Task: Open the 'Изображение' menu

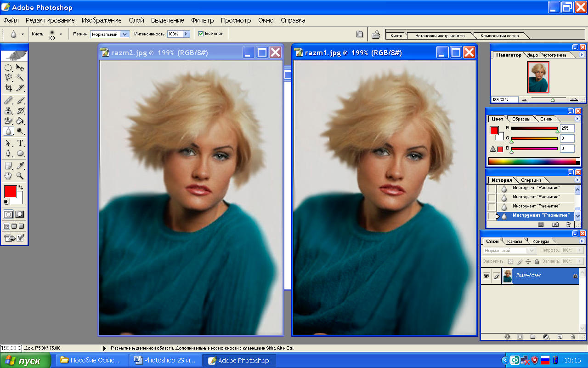Action: [102, 20]
